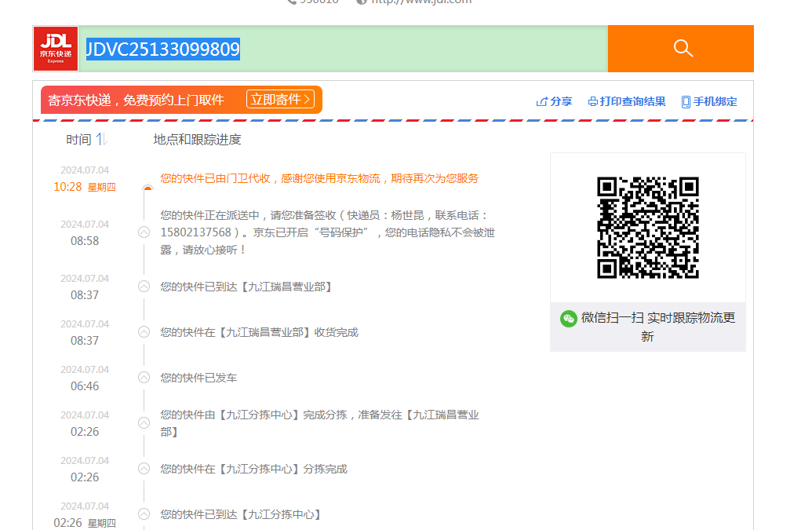Click the 06:46 timestamp
The width and height of the screenshot is (812, 530).
coord(85,386)
